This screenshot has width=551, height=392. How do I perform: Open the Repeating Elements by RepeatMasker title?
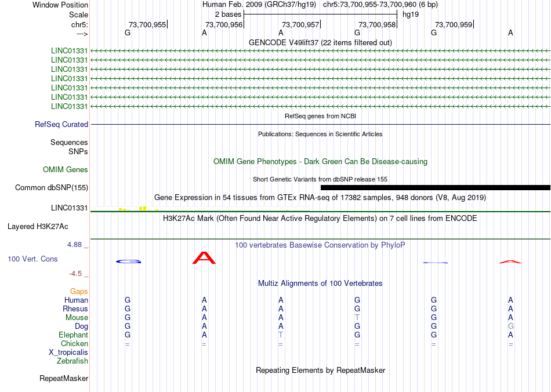320,370
